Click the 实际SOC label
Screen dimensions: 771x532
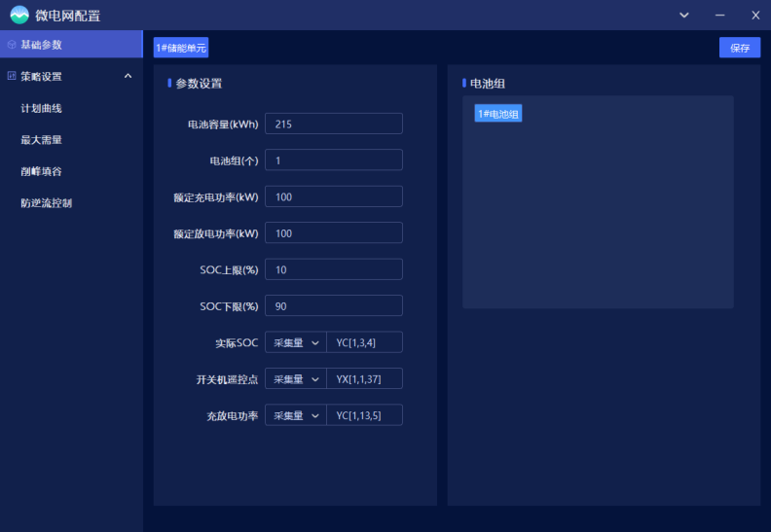pos(237,343)
